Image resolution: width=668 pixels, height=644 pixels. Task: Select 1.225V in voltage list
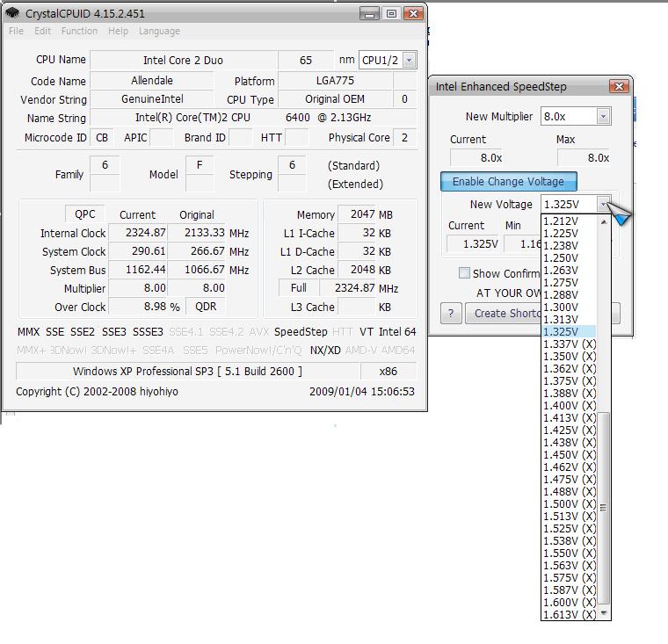click(x=569, y=234)
